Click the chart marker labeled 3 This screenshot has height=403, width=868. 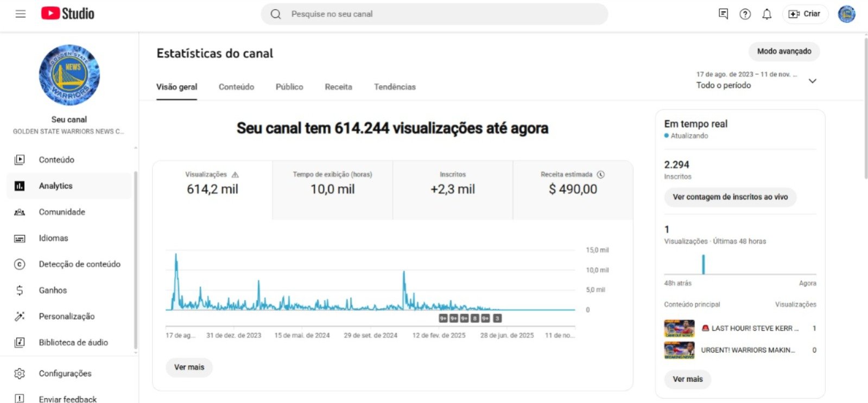pyautogui.click(x=497, y=319)
